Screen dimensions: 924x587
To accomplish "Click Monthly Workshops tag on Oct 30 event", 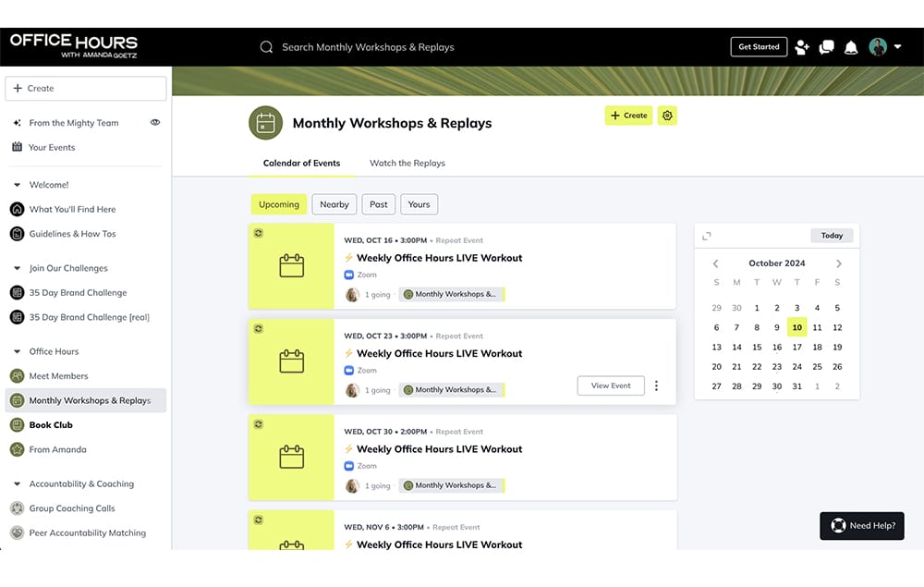I will click(452, 485).
